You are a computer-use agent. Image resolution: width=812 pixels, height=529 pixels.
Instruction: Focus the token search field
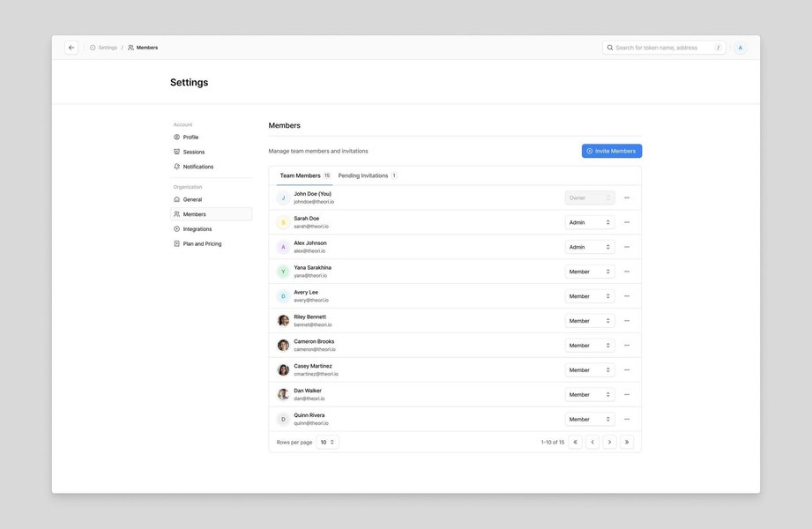click(664, 48)
